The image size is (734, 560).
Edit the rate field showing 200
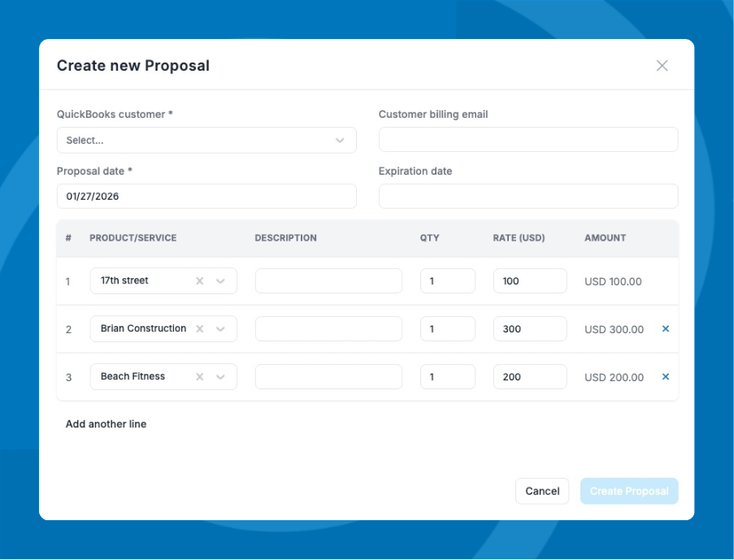(529, 377)
